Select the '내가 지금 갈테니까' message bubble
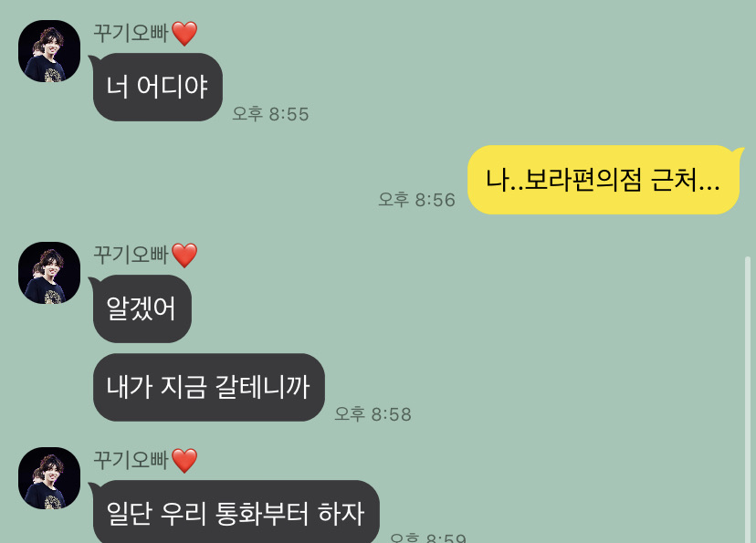This screenshot has height=543, width=756. point(208,387)
